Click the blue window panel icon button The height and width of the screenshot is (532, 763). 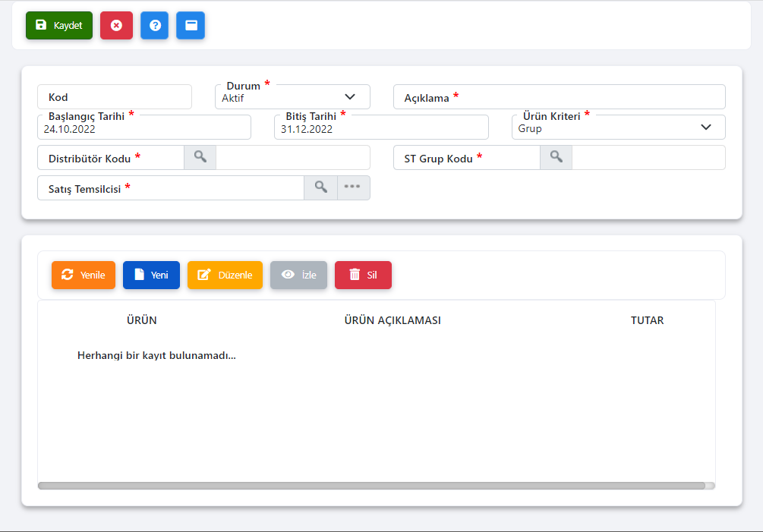point(191,25)
